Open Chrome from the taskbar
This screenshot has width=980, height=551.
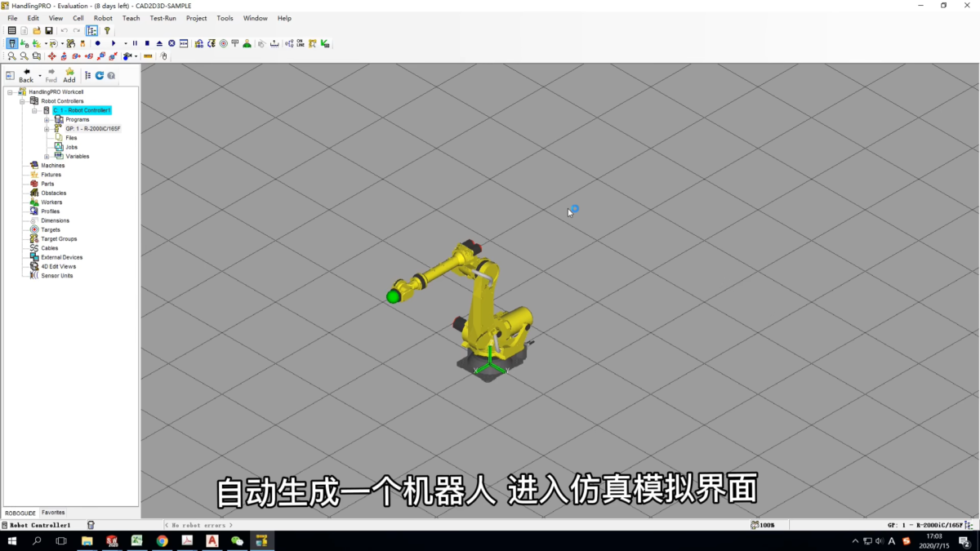tap(162, 540)
